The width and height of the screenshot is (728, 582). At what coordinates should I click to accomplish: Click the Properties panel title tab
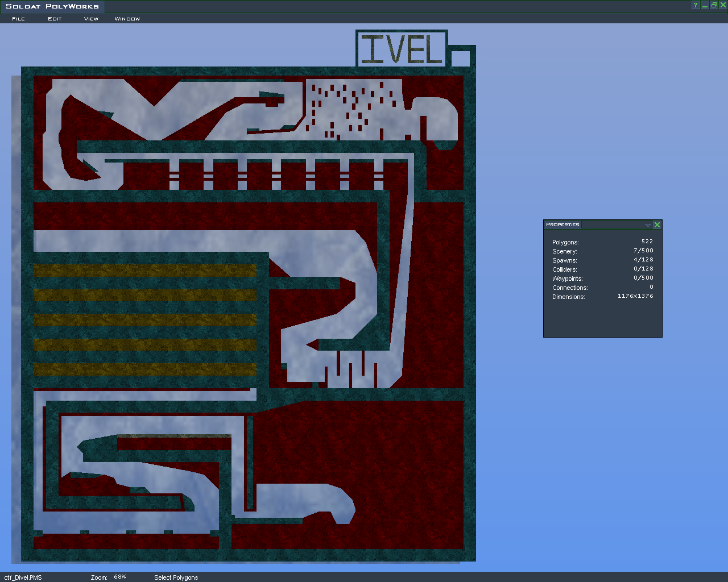562,225
